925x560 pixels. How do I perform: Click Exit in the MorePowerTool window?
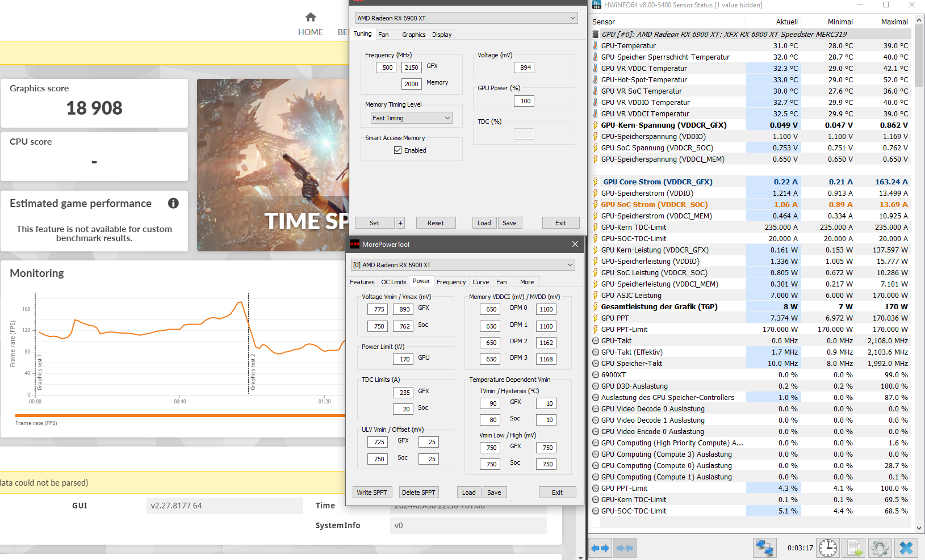558,492
